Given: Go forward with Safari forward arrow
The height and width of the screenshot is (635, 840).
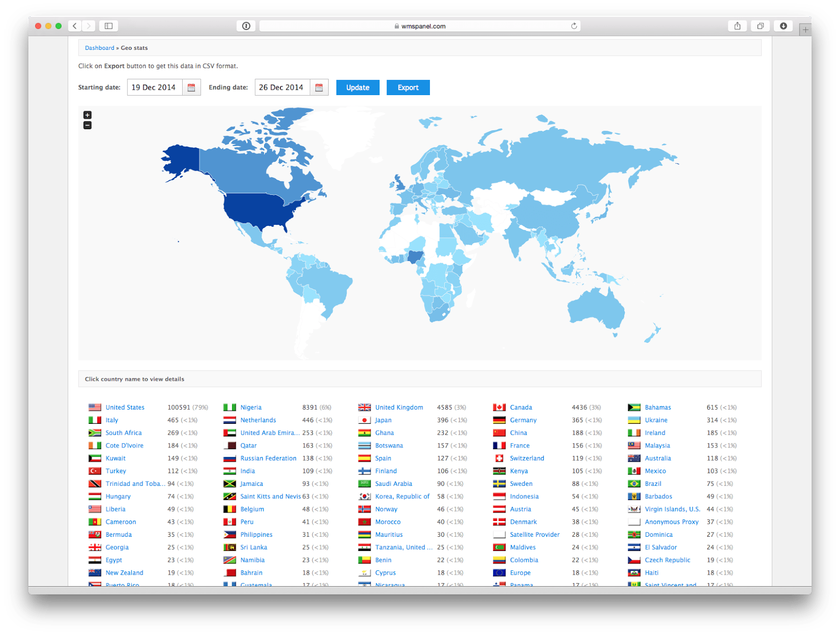Looking at the screenshot, I should pos(89,26).
